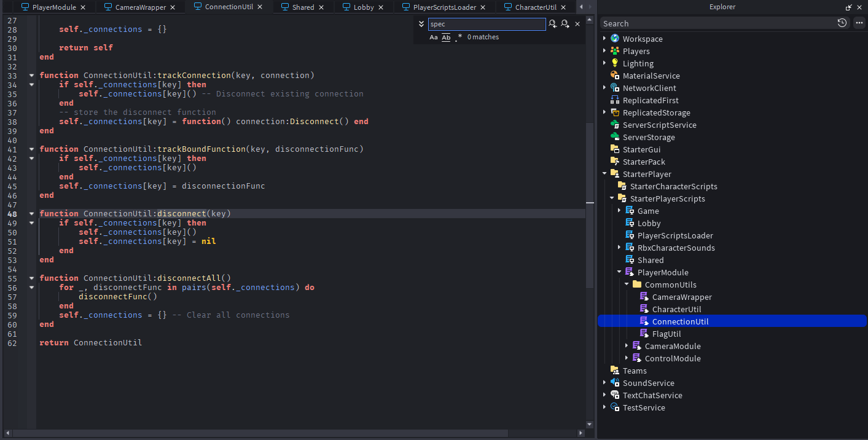Expand the ControlModule node
868x440 pixels.
tap(627, 358)
